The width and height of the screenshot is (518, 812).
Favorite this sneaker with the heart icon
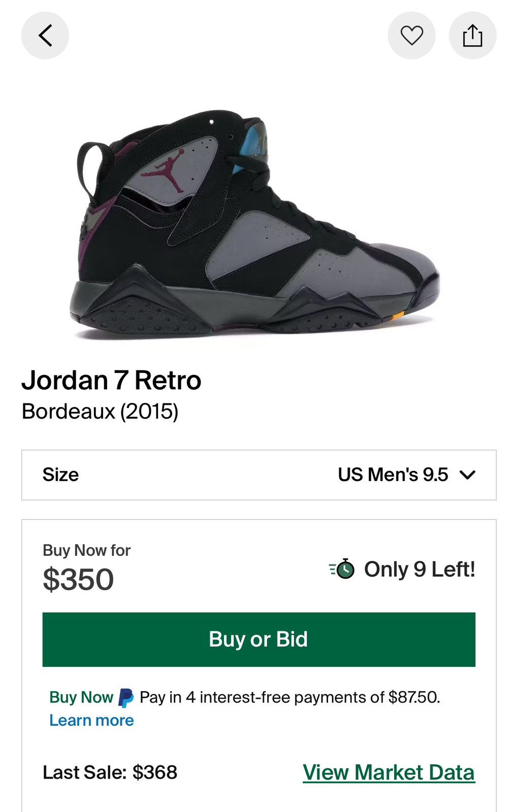(x=411, y=36)
